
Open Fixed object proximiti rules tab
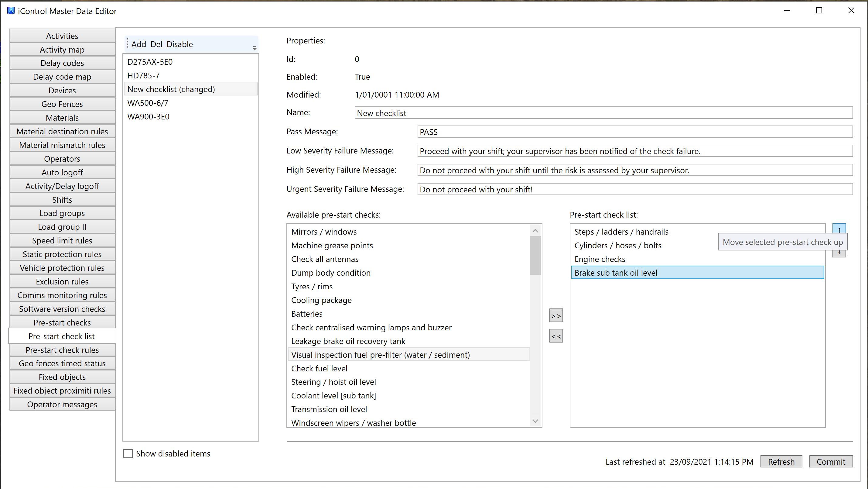[62, 391]
